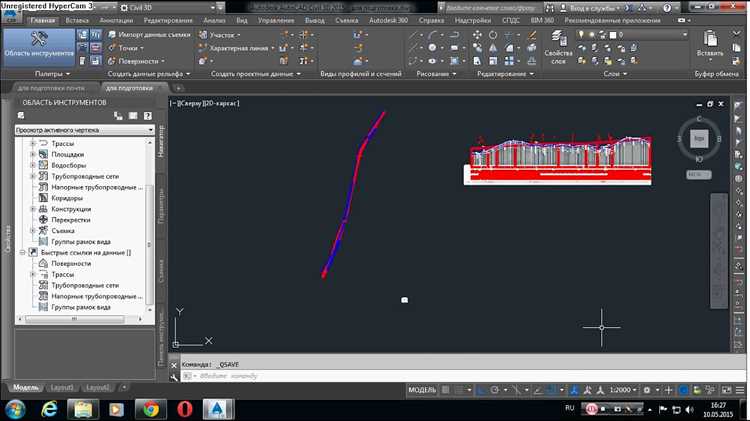Click the ViewCube Верх face
This screenshot has height=421, width=750.
click(x=700, y=137)
